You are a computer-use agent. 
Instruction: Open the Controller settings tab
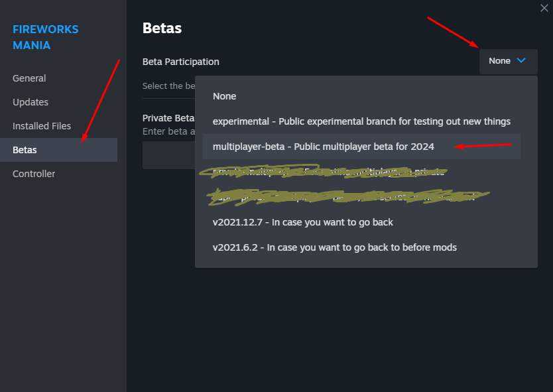pos(34,174)
